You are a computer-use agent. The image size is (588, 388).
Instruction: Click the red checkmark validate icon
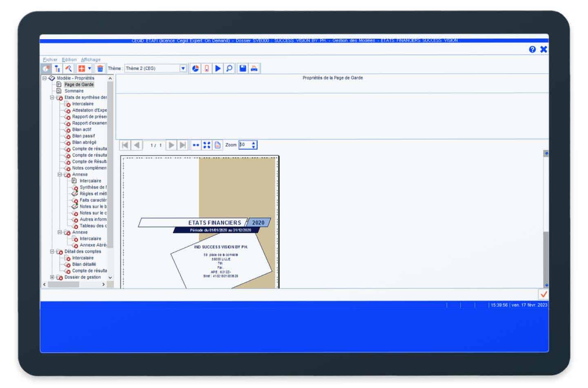click(543, 294)
